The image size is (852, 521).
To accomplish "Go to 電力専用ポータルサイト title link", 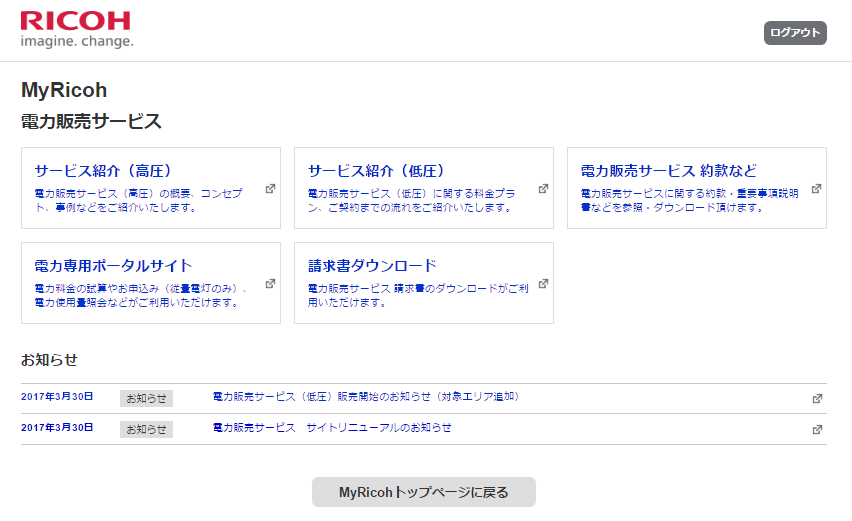I will pos(113,265).
